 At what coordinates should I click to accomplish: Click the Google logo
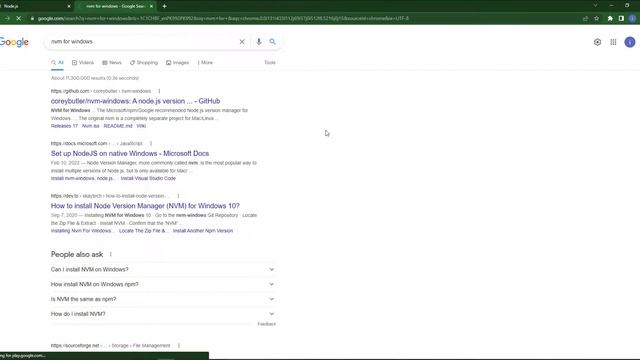pos(14,42)
